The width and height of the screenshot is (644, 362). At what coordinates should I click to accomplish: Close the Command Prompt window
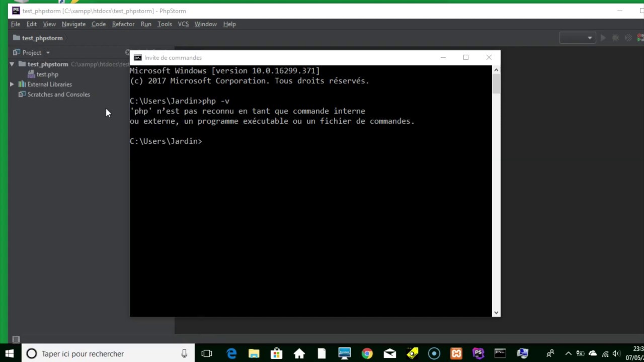[489, 57]
